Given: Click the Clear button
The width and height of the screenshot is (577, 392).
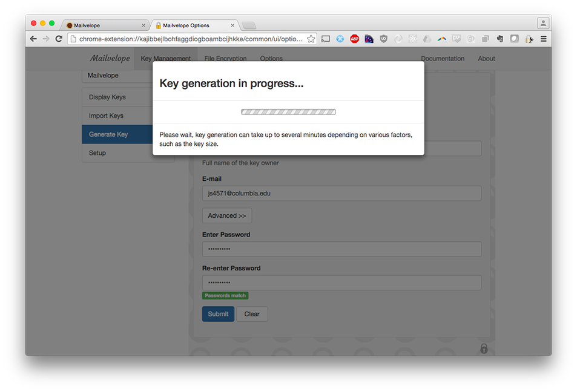Looking at the screenshot, I should [252, 314].
